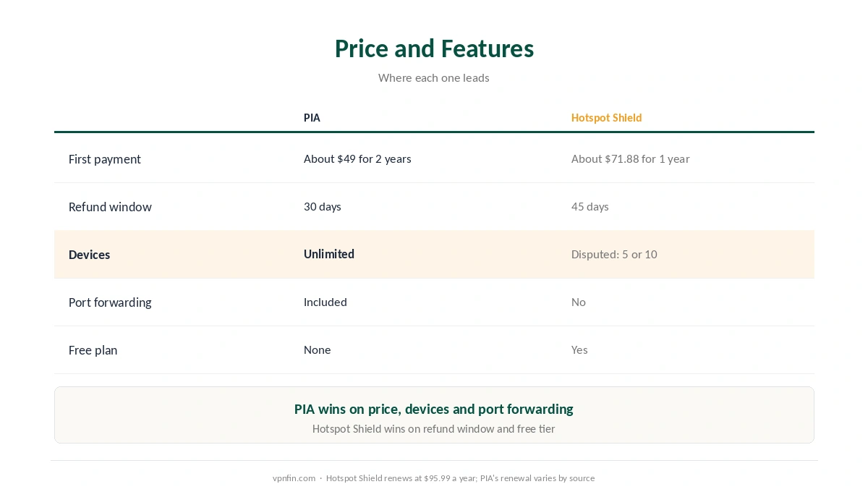Click the PIA column header
Viewport: 868px width, 492px height.
[312, 117]
